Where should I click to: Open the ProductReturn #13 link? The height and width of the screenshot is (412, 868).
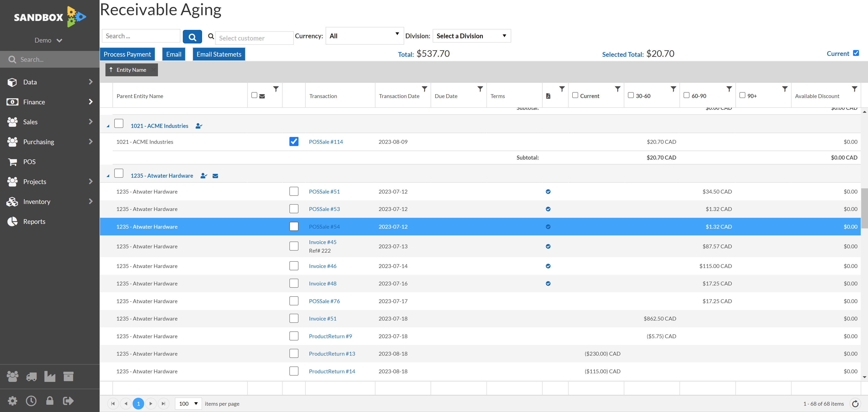[332, 354]
